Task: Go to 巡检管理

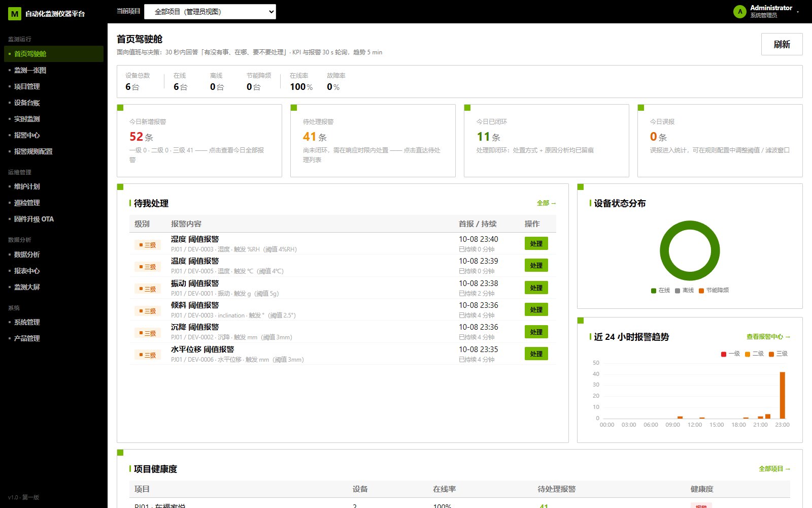Action: click(54, 203)
